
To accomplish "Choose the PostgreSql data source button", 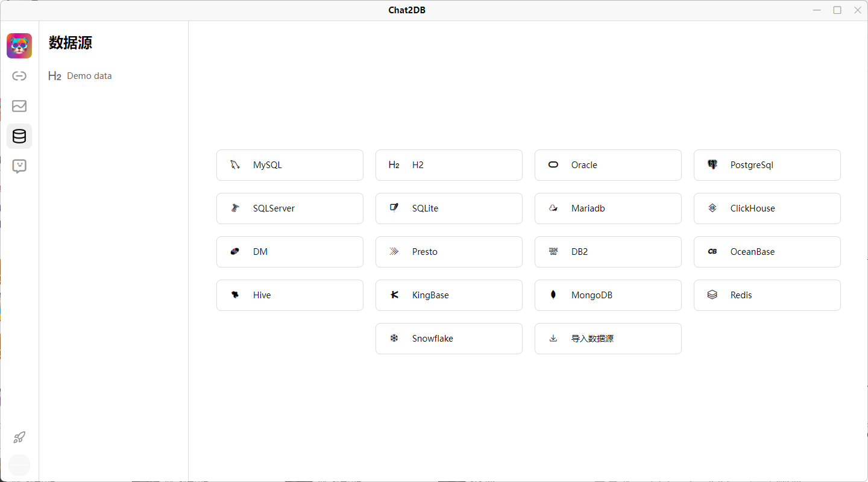I will click(767, 165).
